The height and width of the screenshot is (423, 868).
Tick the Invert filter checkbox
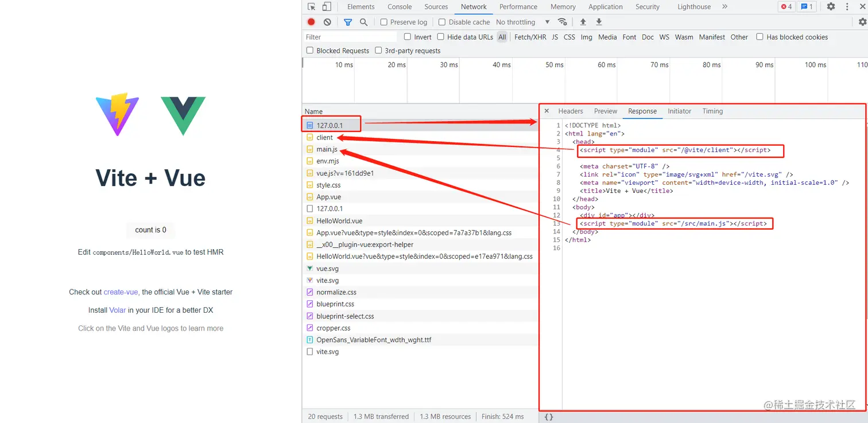(x=408, y=37)
